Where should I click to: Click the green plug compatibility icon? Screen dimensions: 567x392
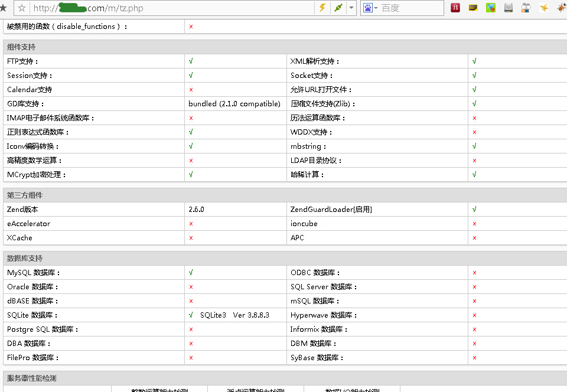[x=338, y=8]
